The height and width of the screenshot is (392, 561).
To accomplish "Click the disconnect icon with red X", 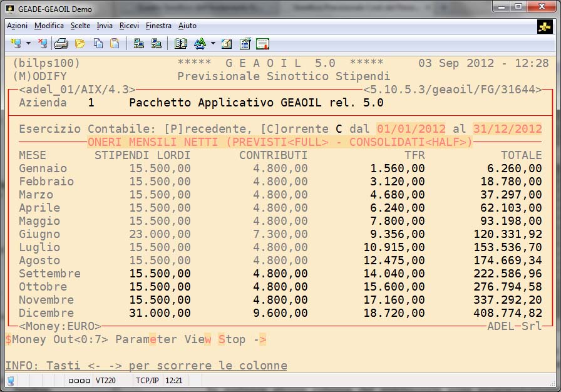I will coord(42,44).
